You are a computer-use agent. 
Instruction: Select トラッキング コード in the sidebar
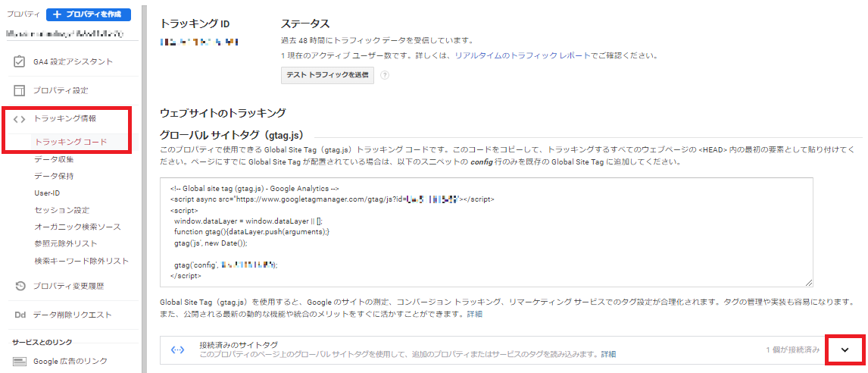coord(70,142)
